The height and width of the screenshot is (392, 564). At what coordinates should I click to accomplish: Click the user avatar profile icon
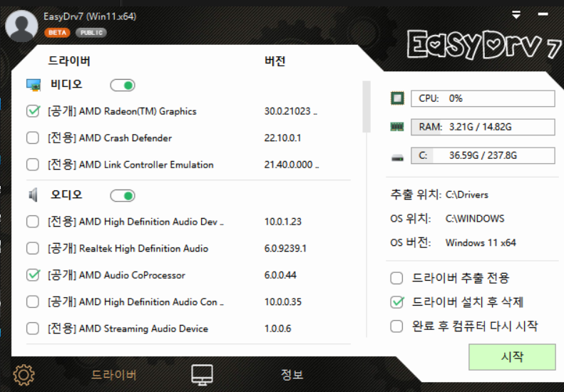(21, 26)
